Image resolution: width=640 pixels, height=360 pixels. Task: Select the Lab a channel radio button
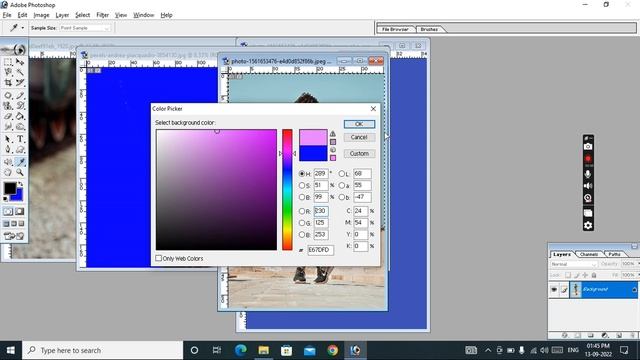(341, 185)
